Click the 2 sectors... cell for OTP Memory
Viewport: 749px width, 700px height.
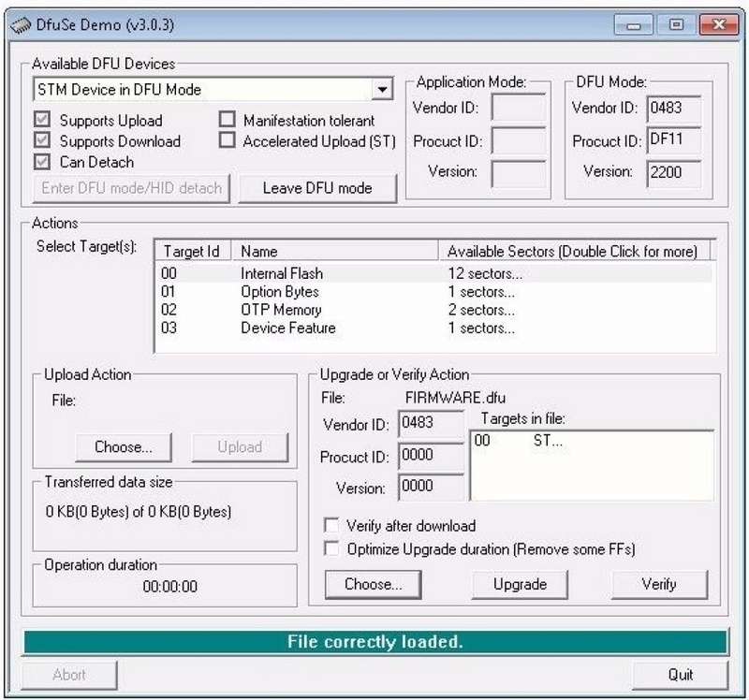tap(481, 310)
